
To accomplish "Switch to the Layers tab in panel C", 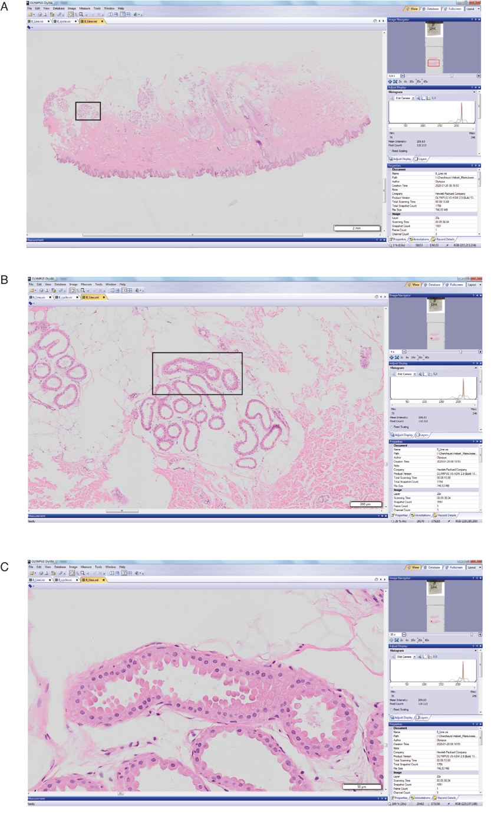I will coord(422,717).
